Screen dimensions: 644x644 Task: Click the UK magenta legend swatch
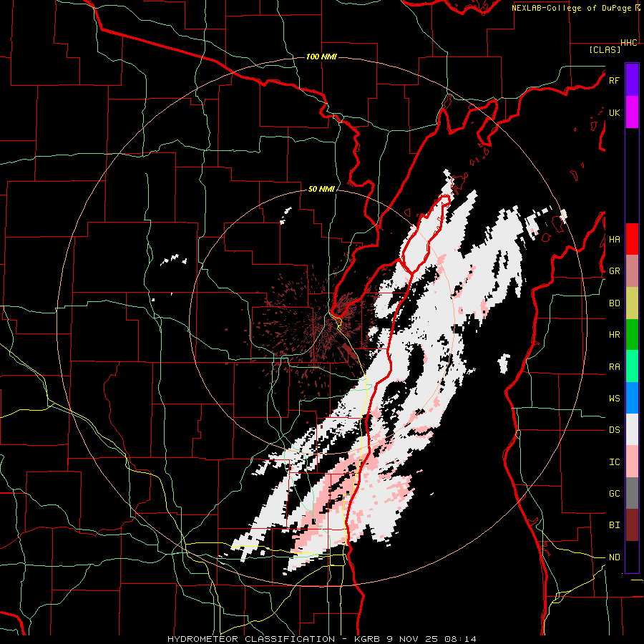[632, 112]
